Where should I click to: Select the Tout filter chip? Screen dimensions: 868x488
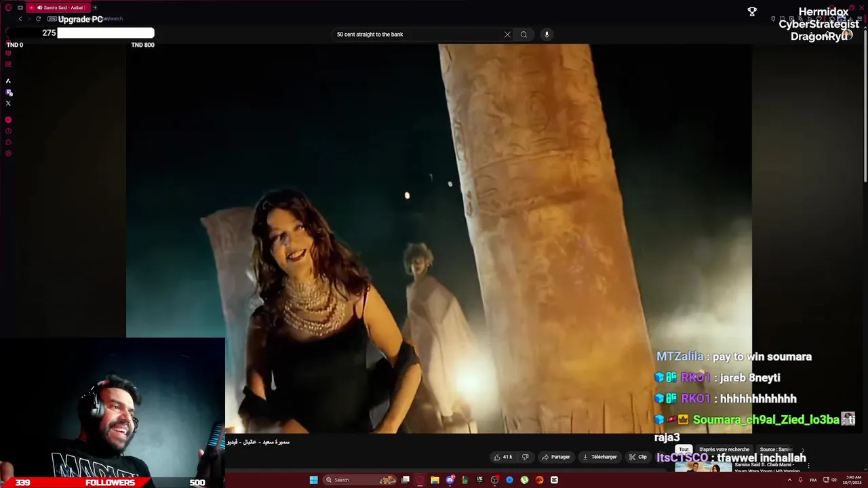click(684, 449)
